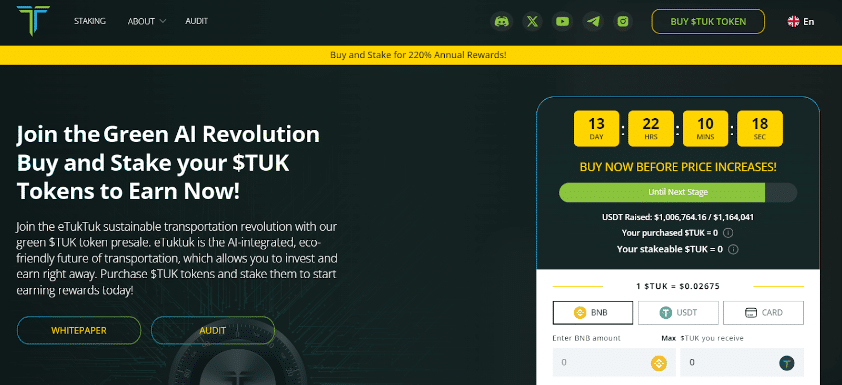Click the TUK token icon in receive field

[787, 364]
